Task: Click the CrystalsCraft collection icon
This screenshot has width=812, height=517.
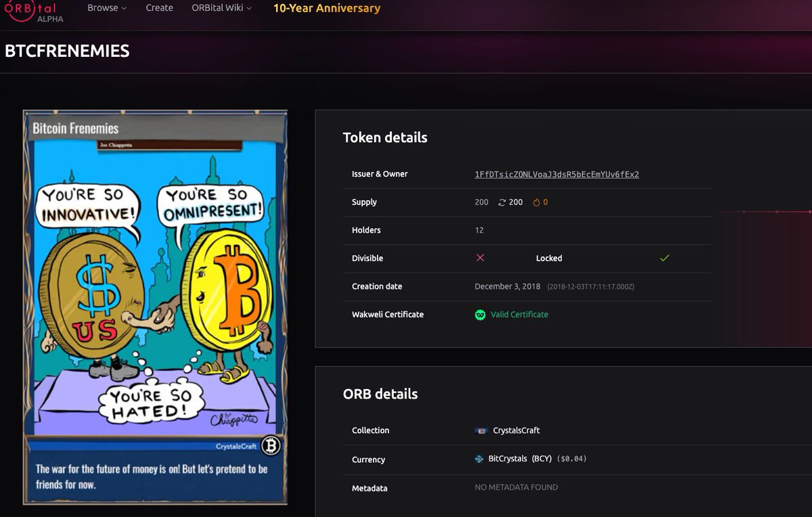Action: coord(481,430)
